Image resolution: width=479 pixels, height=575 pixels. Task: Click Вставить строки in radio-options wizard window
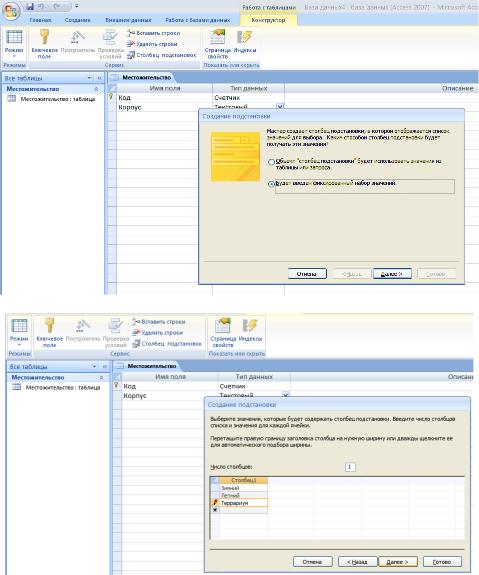tap(153, 33)
